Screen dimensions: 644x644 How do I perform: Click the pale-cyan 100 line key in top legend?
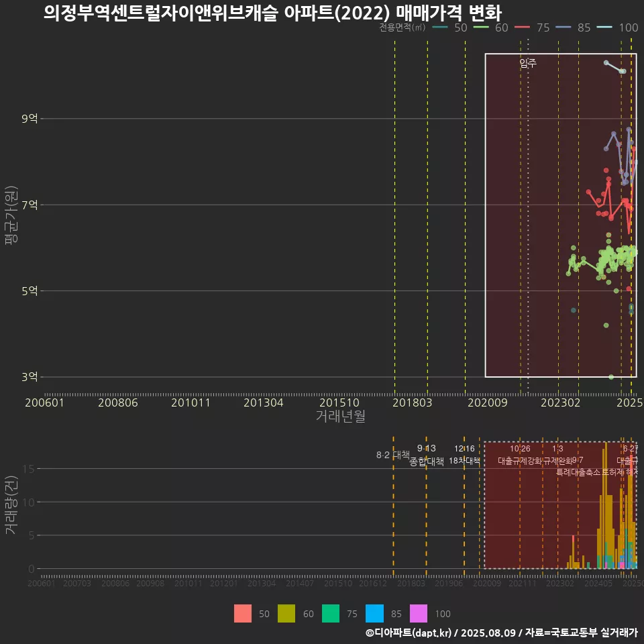click(604, 28)
